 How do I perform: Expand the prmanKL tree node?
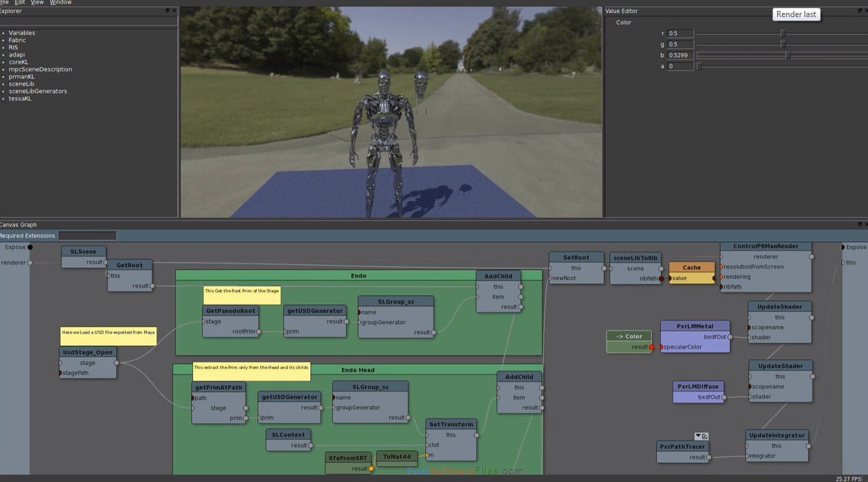(x=3, y=77)
